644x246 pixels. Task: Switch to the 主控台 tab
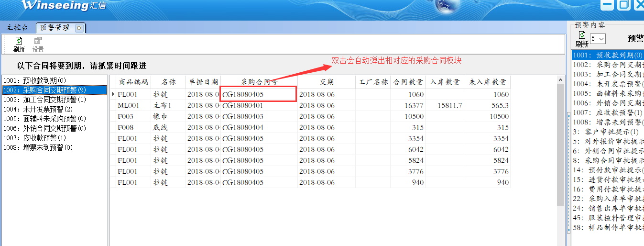17,28
